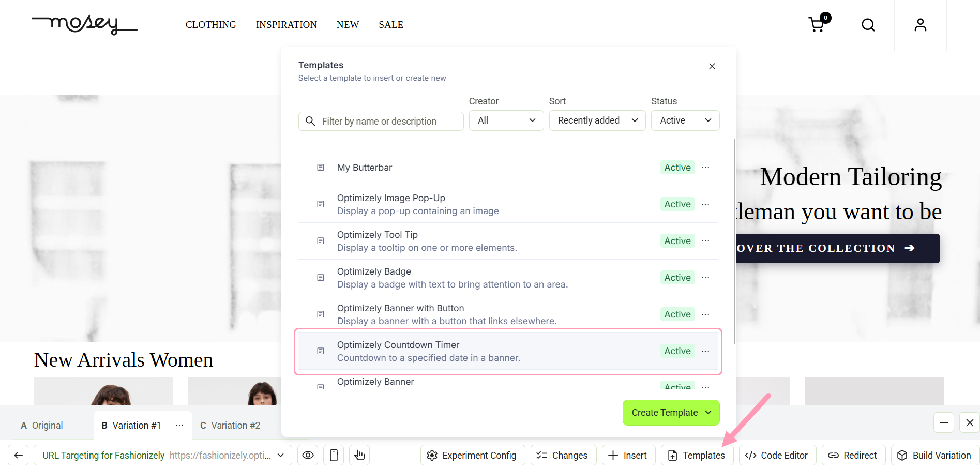Click the Modern Tailoring headline

(x=851, y=177)
